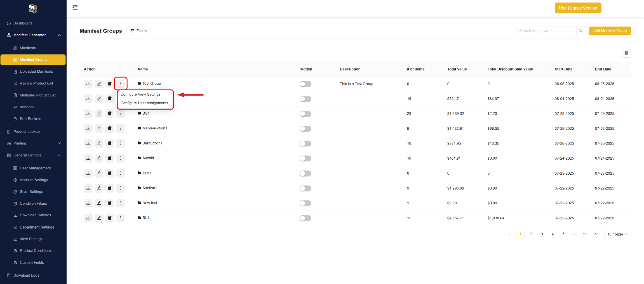Image resolution: width=644 pixels, height=284 pixels.
Task: Focus the Search for keyword field
Action: [546, 31]
